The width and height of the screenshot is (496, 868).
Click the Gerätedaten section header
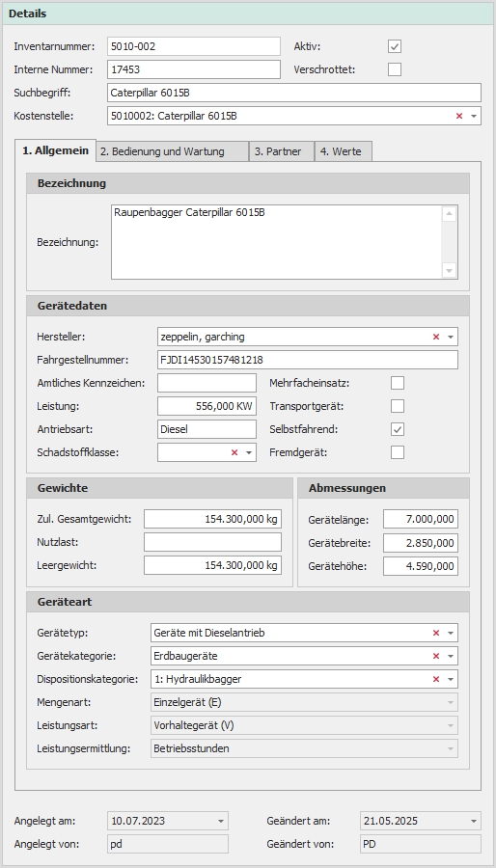248,306
